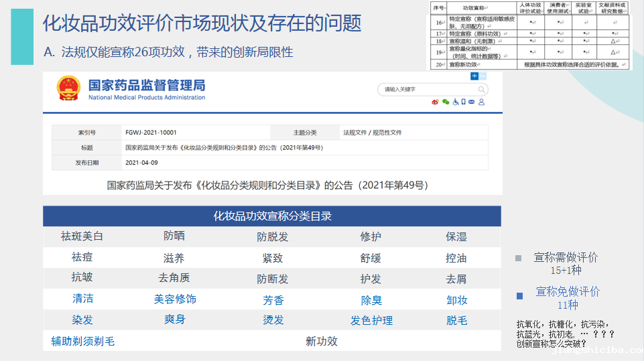
Task: Click the 宣称需做评价 legend label
Action: click(566, 257)
